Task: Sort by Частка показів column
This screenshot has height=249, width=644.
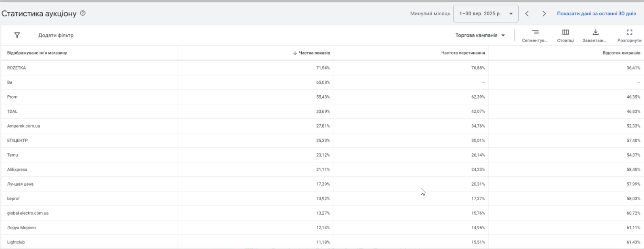Action: click(x=314, y=53)
